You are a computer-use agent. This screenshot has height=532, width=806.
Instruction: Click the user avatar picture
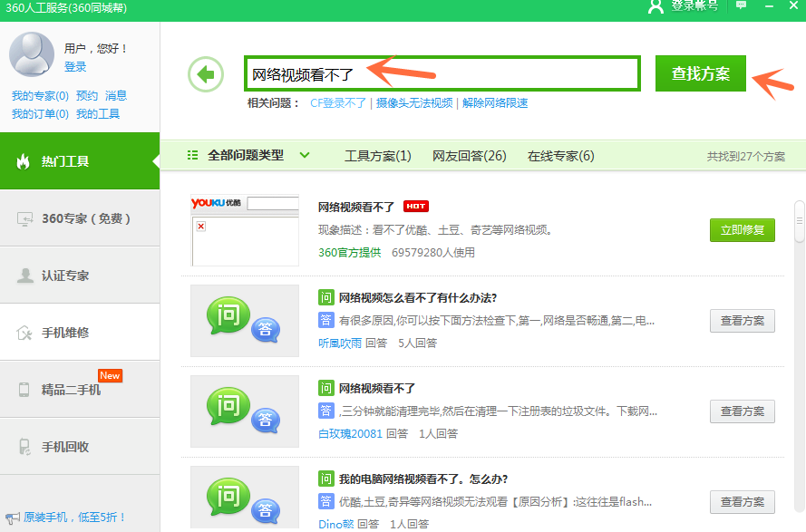tap(32, 54)
